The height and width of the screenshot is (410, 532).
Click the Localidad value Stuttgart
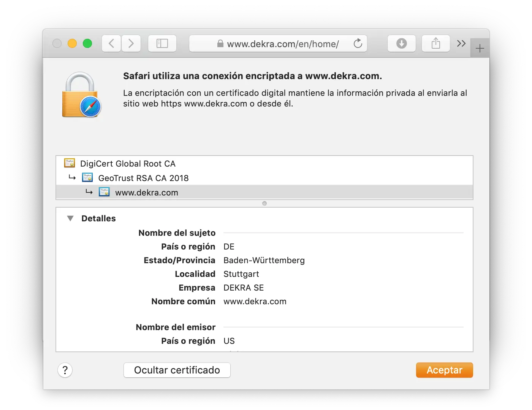pos(241,274)
